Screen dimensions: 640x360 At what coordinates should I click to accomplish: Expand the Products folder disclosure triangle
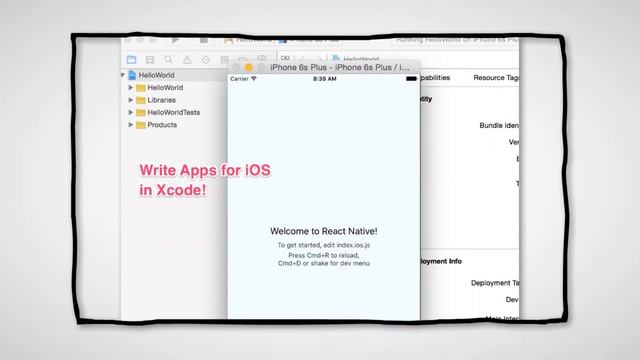(x=131, y=125)
